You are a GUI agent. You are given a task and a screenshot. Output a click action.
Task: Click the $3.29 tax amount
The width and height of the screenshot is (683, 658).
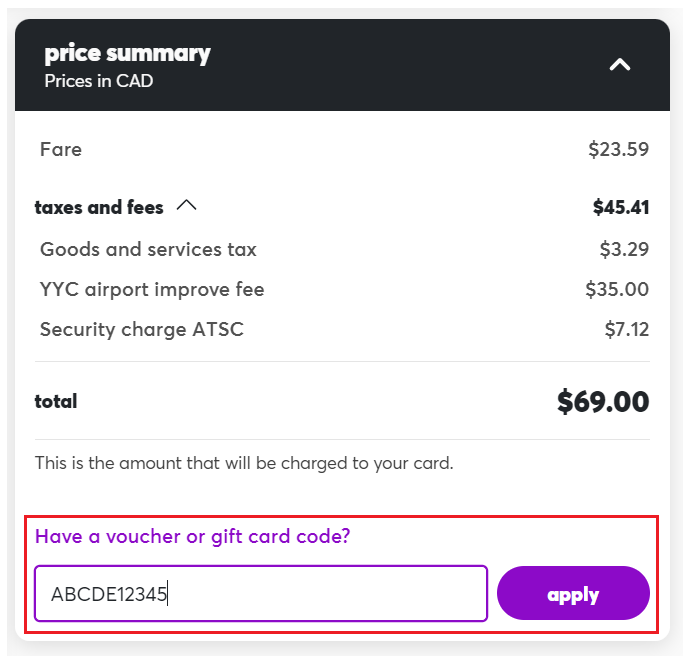624,250
